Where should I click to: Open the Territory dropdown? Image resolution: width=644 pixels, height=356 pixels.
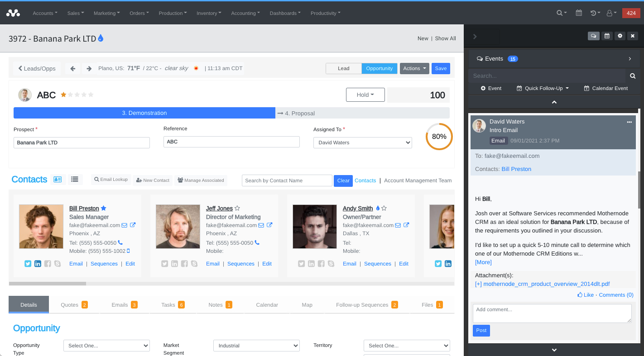(x=407, y=346)
